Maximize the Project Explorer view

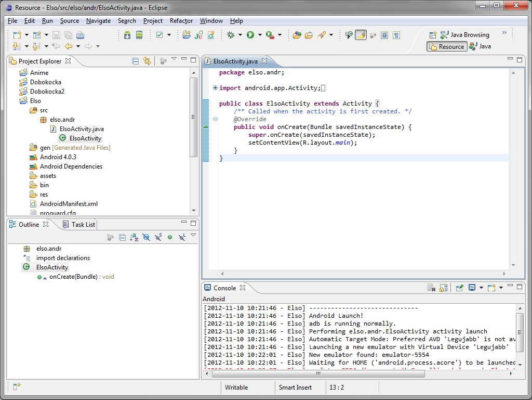click(193, 60)
